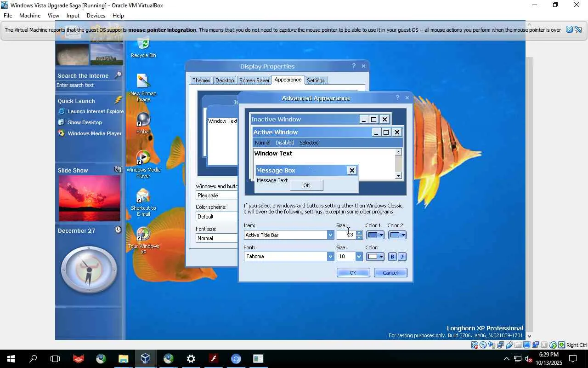
Task: Select the Windows Media Player desktop shortcut
Action: click(143, 164)
